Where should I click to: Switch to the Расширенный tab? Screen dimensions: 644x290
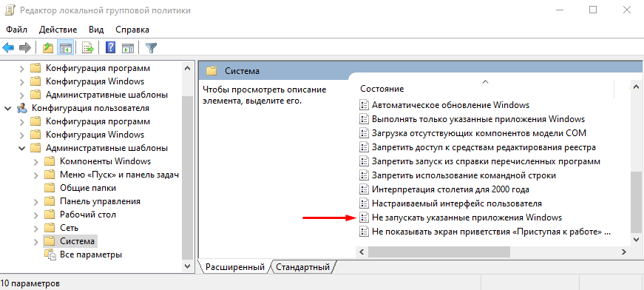click(x=235, y=267)
